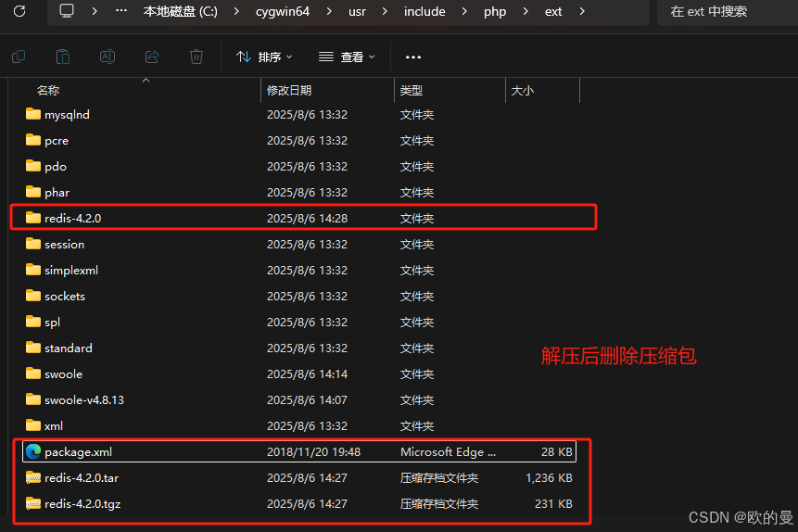798x532 pixels.
Task: Click the rename icon in toolbar
Action: (108, 57)
